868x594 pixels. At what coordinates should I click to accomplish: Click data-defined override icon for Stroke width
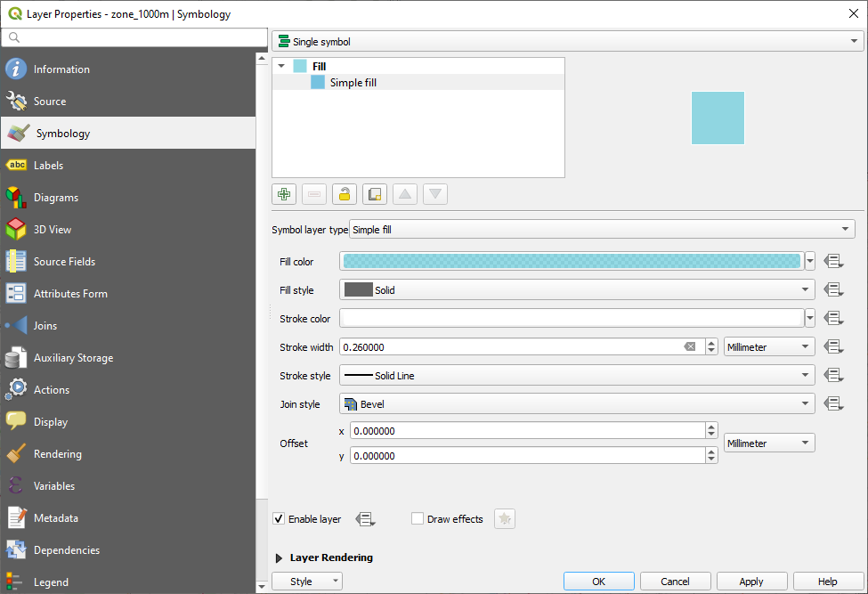tap(833, 347)
